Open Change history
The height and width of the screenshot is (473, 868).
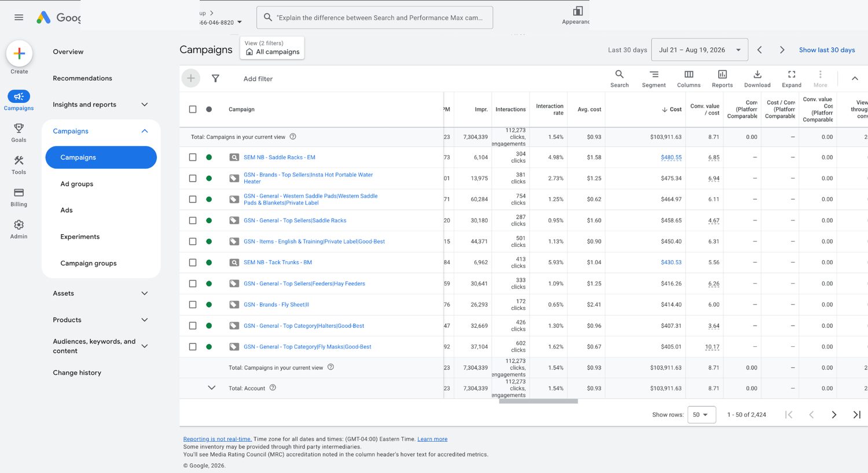(77, 372)
